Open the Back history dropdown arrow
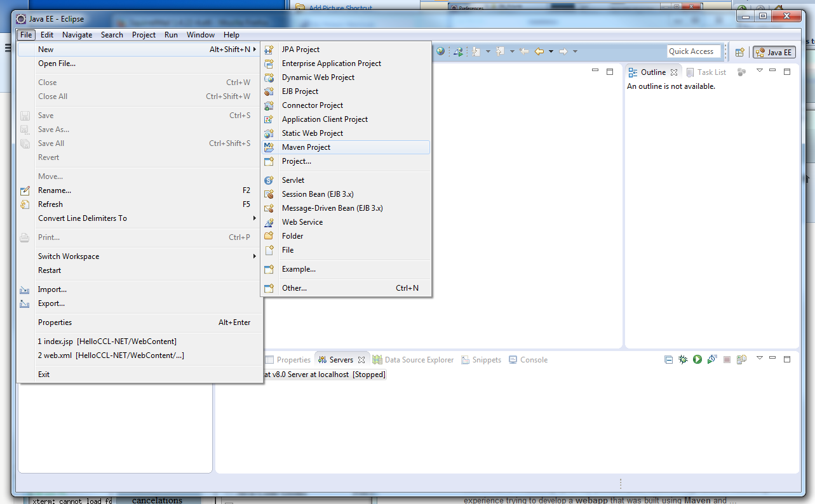815x504 pixels. point(551,51)
